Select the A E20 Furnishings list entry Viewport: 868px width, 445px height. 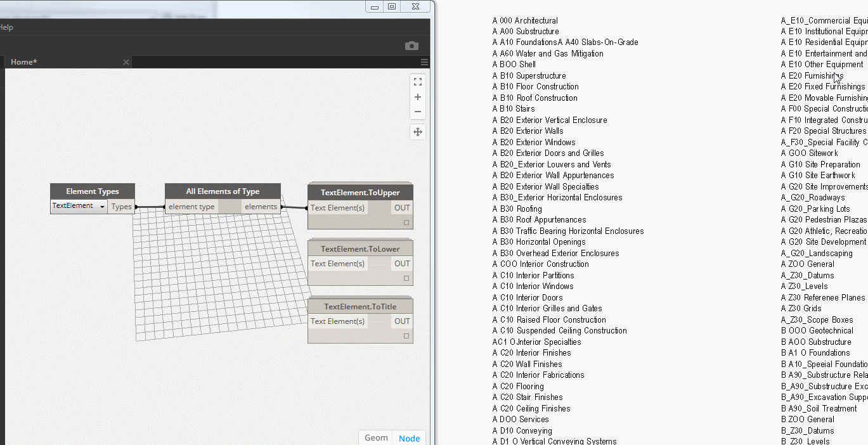[x=812, y=75]
